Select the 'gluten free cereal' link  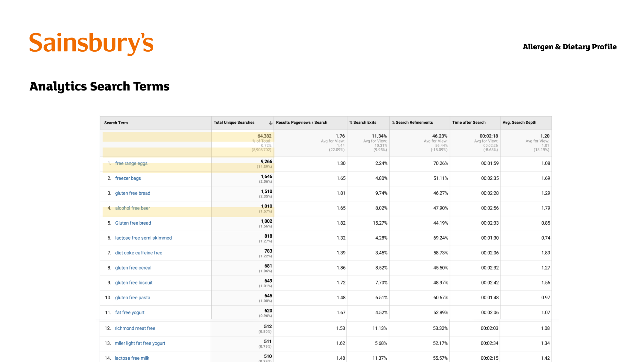[133, 268]
